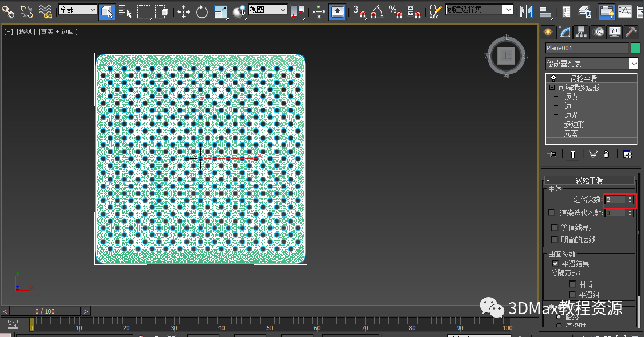
Task: Click the 0 / 100 time slider
Action: click(x=45, y=311)
